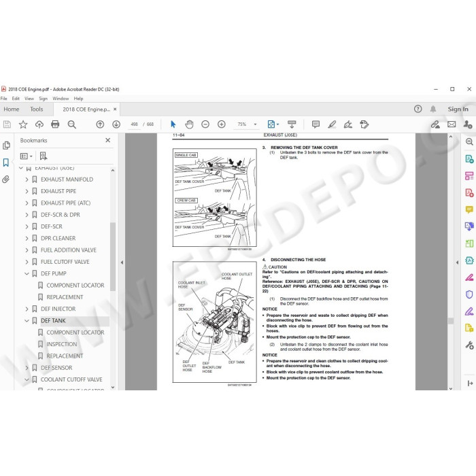Open the Find text magnifier tool
Viewport: 476px width, 476px height.
[71, 124]
